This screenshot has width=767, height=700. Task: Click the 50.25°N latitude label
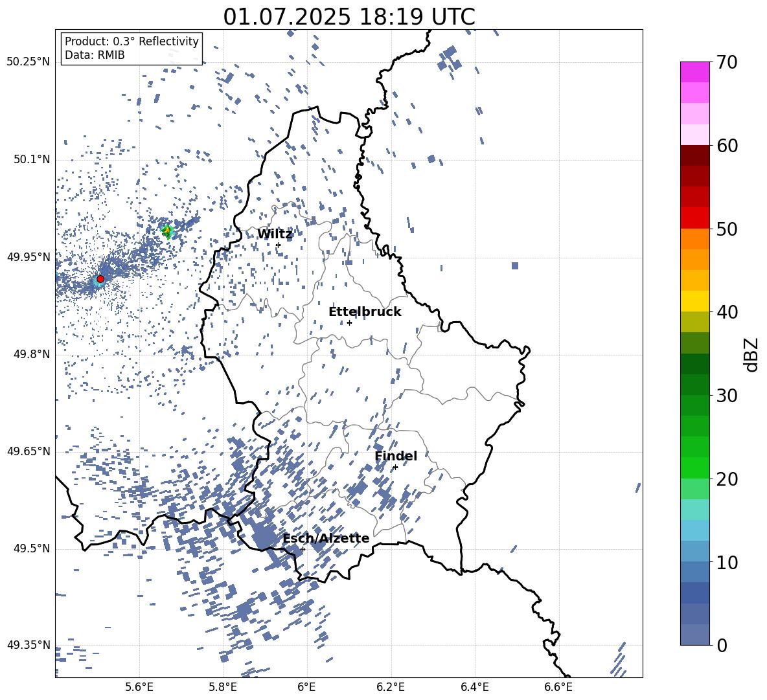point(29,62)
